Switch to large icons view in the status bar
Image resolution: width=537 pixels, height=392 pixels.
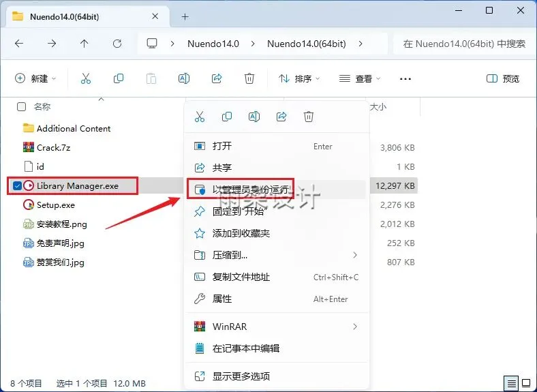526,383
